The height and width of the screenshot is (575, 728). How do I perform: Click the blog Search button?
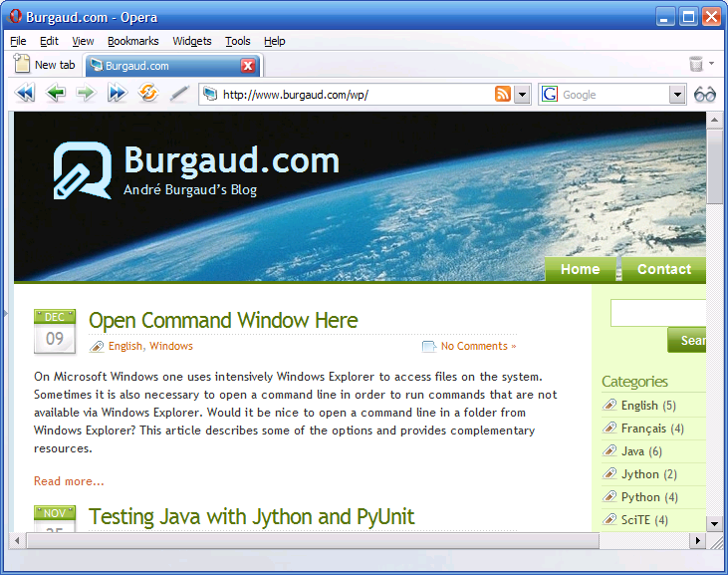click(687, 340)
